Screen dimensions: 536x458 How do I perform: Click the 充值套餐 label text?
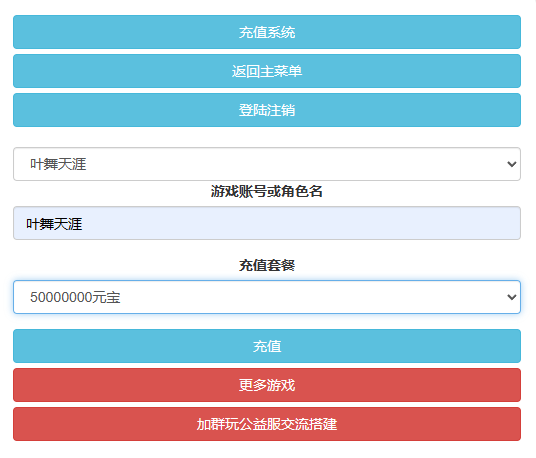(267, 265)
